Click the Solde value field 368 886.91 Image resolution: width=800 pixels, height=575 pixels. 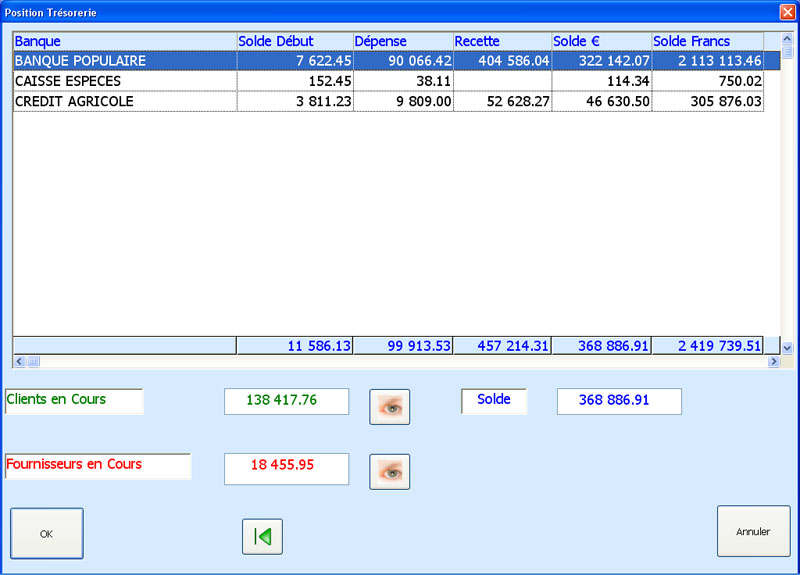tap(619, 400)
